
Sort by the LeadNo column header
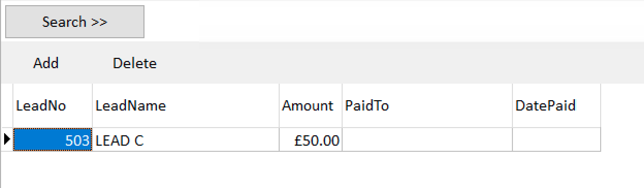53,106
